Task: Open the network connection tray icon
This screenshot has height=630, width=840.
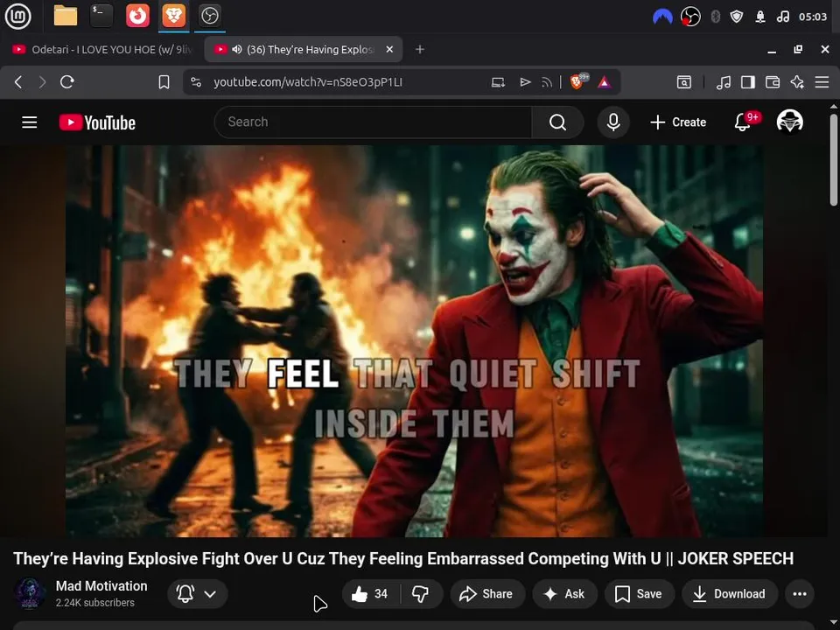Action: point(760,17)
